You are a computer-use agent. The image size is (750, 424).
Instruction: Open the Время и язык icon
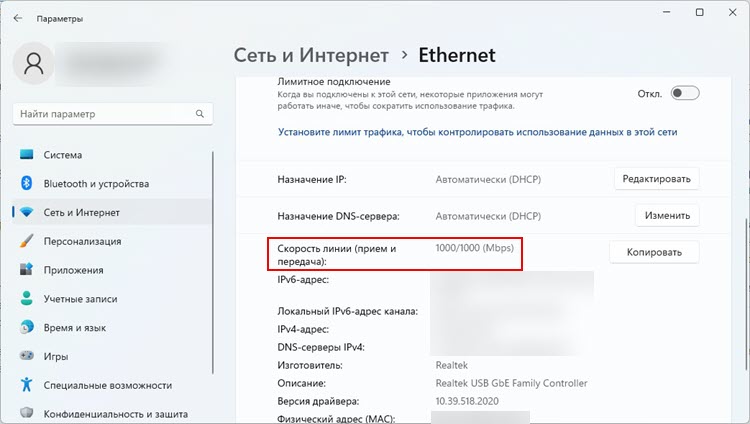[x=26, y=327]
